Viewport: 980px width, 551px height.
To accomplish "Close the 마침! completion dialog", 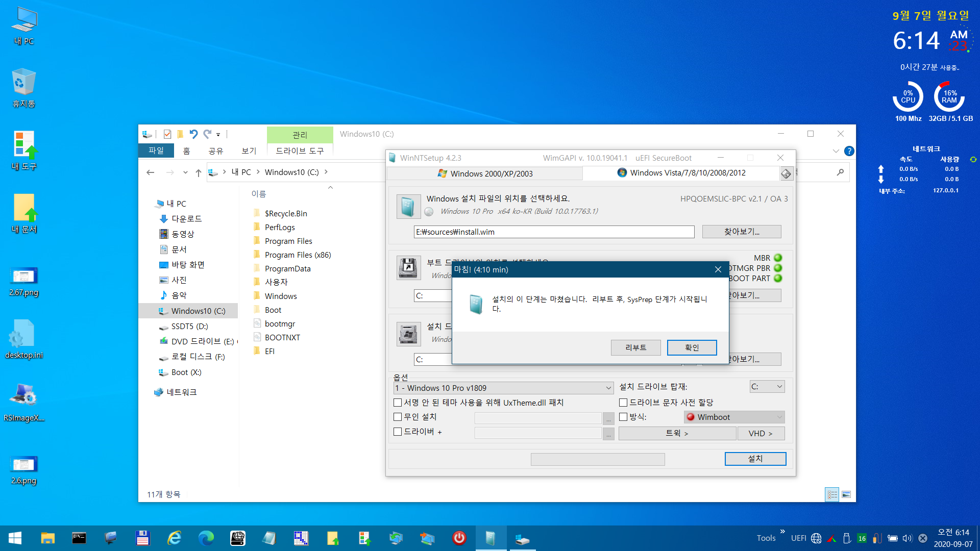I will (x=718, y=269).
